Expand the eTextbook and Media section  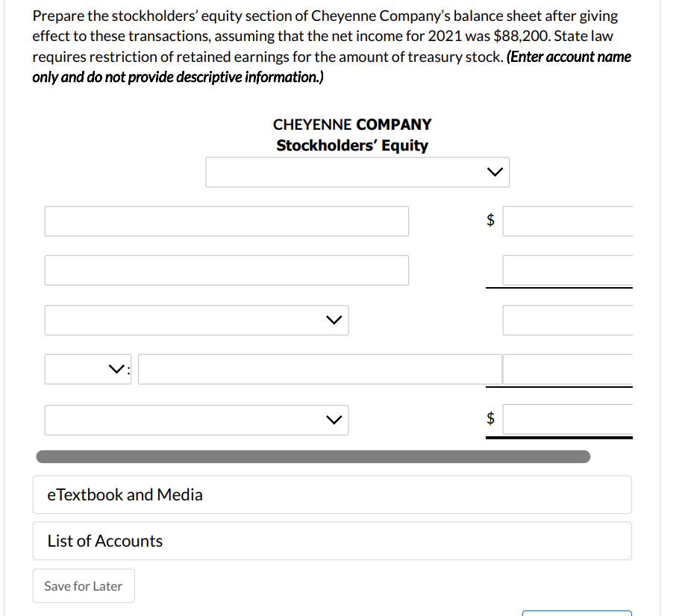[x=331, y=494]
